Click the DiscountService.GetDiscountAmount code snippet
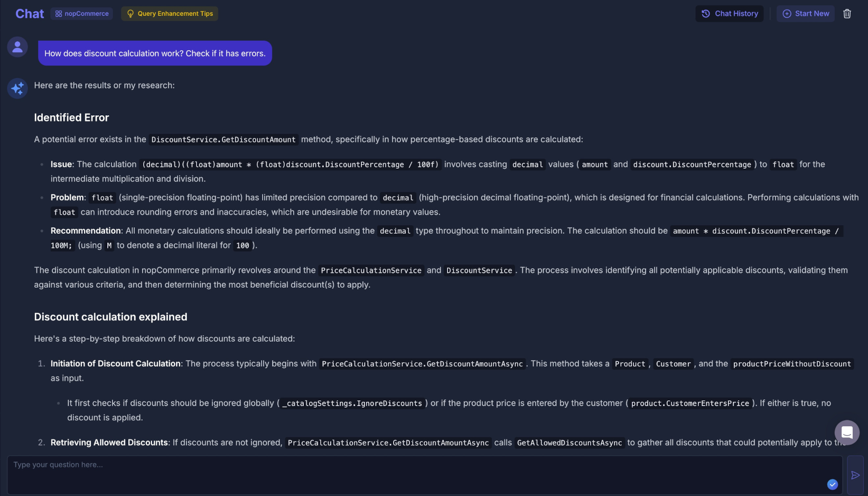The width and height of the screenshot is (868, 496). tap(223, 140)
